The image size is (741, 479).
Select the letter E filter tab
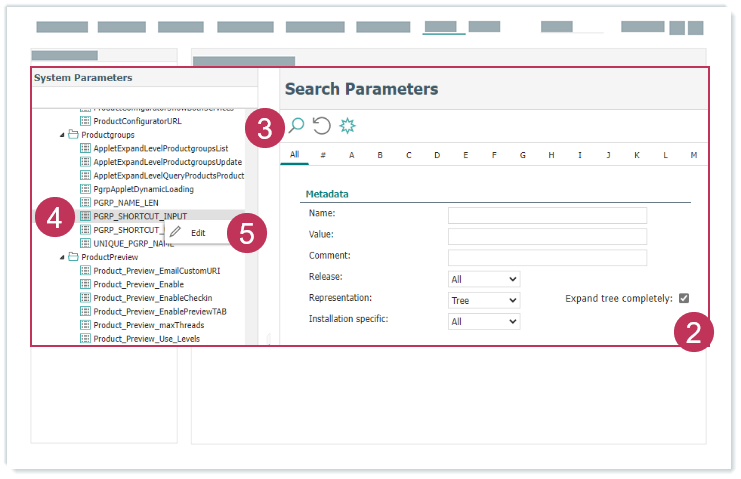[466, 155]
